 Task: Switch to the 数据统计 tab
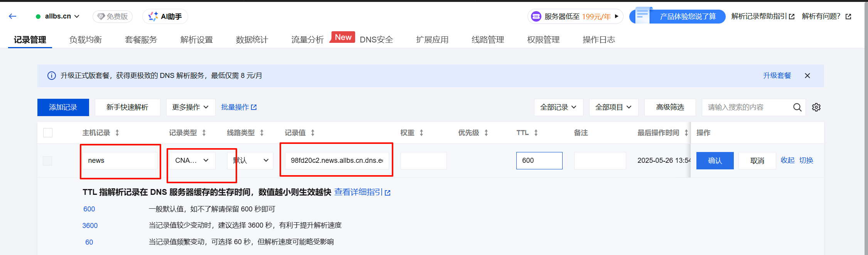252,40
